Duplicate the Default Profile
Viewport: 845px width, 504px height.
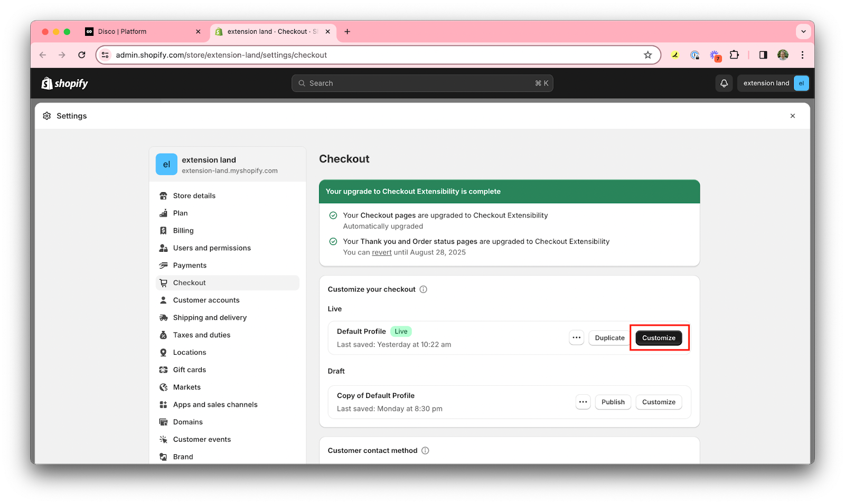(609, 338)
